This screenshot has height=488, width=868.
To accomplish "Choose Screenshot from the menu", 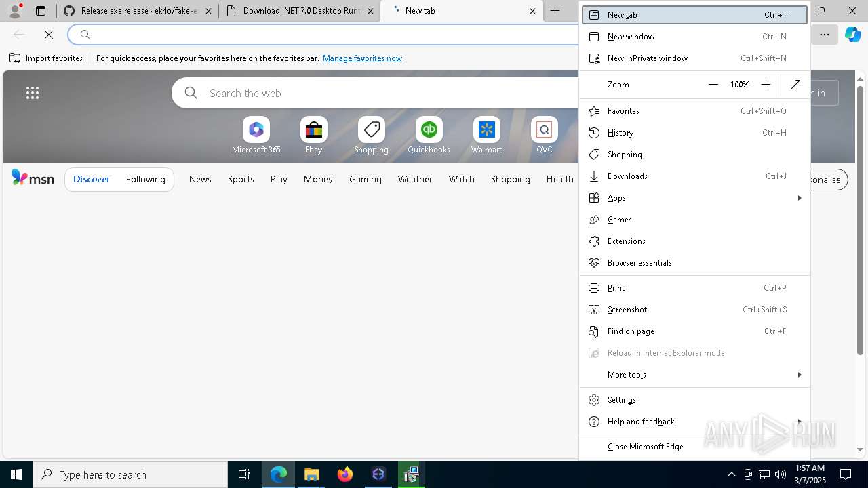I will click(695, 310).
